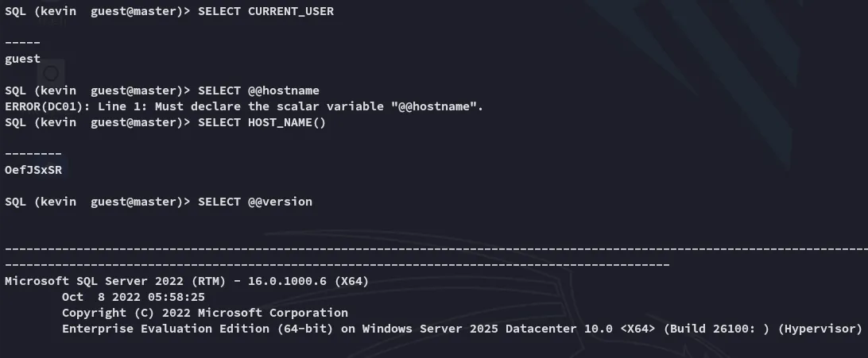Click the faint desktop icon behind the terminal
Image resolution: width=868 pixels, height=358 pixels.
click(x=50, y=73)
